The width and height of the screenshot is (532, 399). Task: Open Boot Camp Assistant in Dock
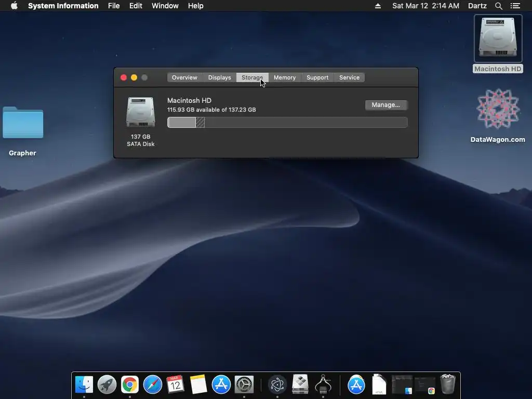point(300,384)
